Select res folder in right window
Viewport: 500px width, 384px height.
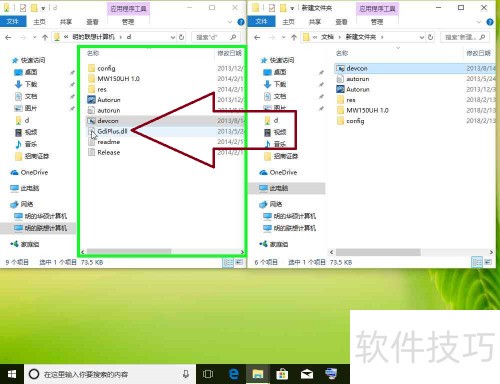(346, 100)
